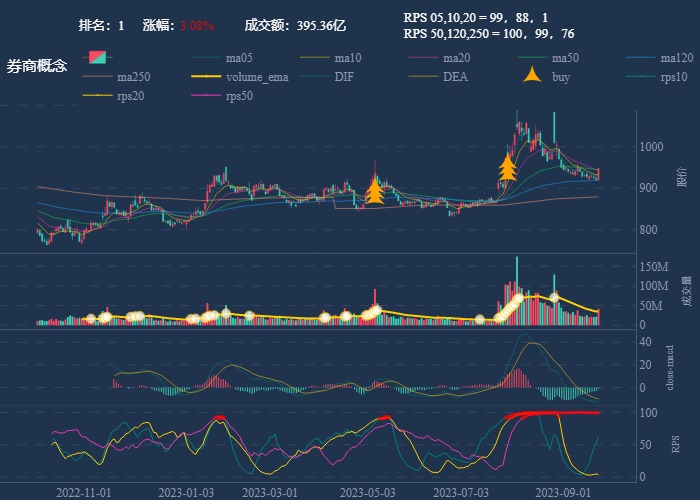Click the orange buy triangle legend icon
The width and height of the screenshot is (700, 500).
533,76
